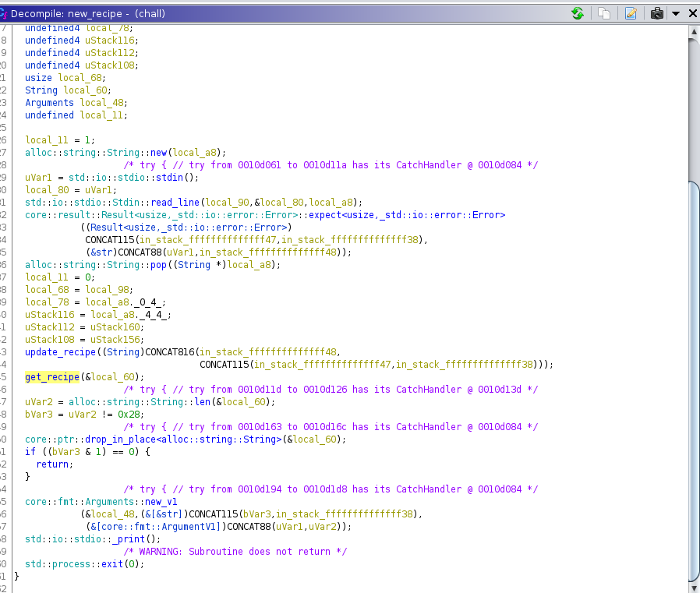The image size is (700, 593).
Task: Click the scrollbar up arrow
Action: pyautogui.click(x=695, y=31)
